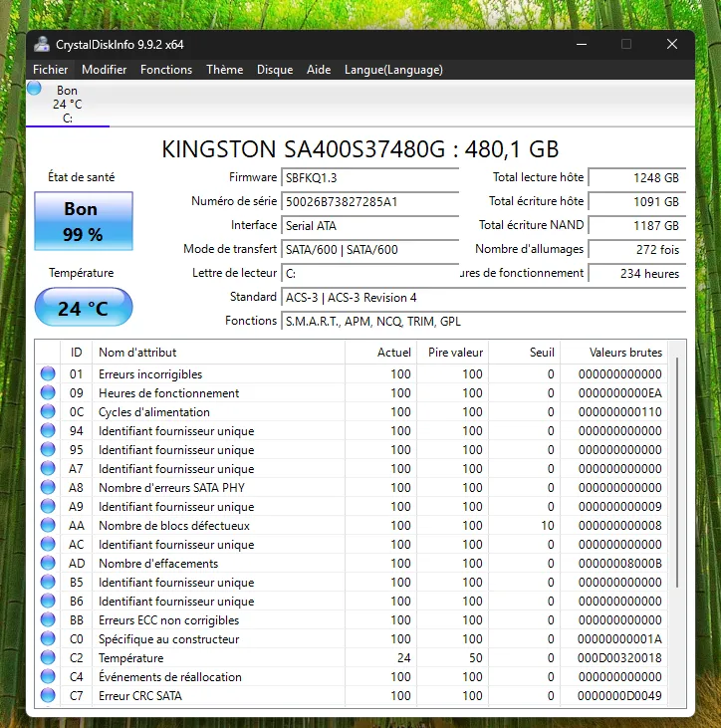Click the Bon 99 % health status button

click(x=84, y=221)
